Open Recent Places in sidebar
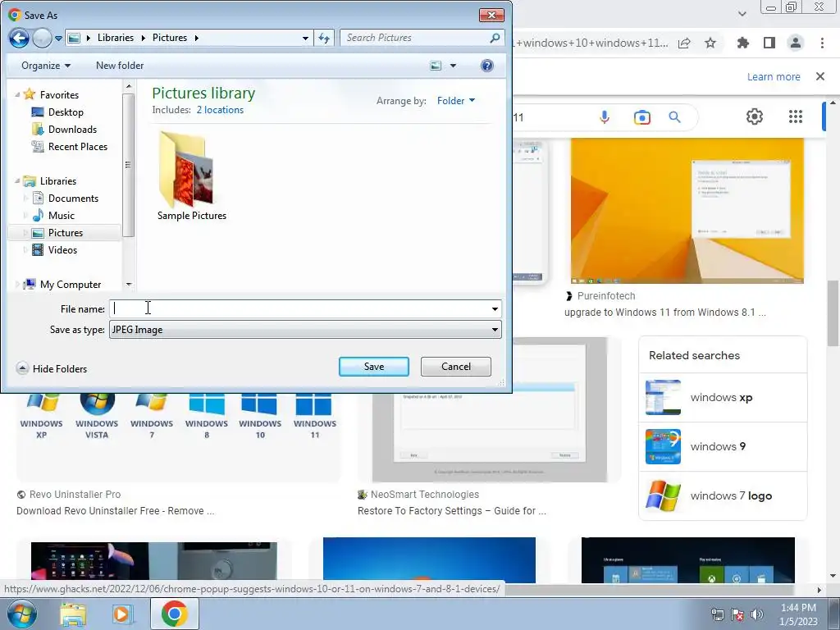This screenshot has height=630, width=840. click(78, 146)
